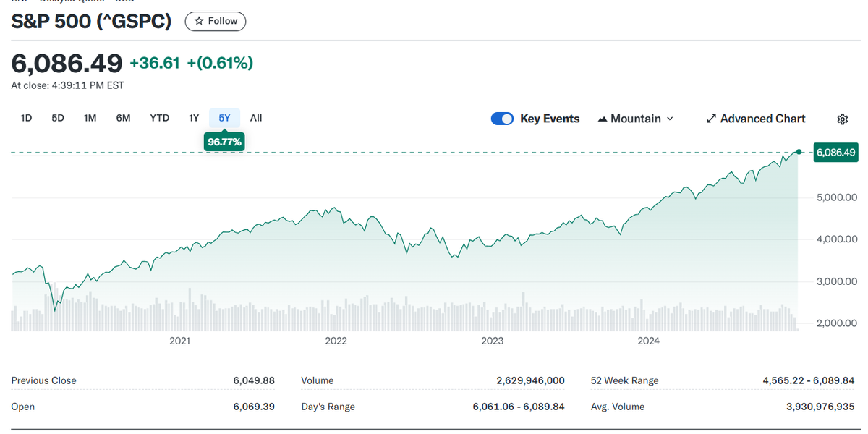Click the Follow button

(x=215, y=21)
